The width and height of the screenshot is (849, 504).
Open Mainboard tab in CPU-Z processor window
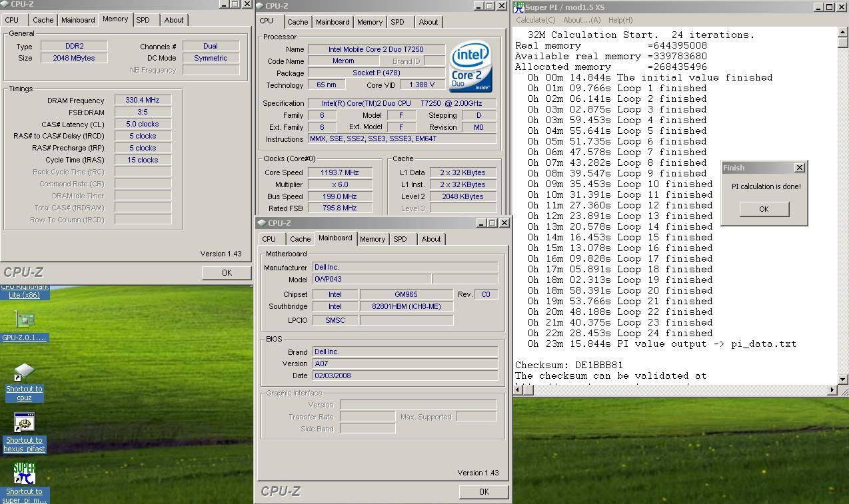point(333,22)
